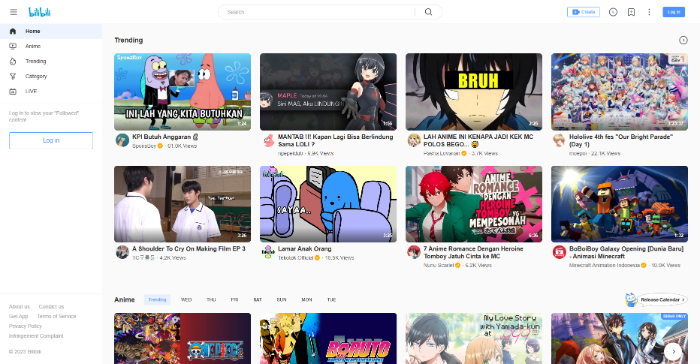Open title 7 Anime Romance Dengan Heroine Tomboy
700x364 pixels.
(x=473, y=252)
